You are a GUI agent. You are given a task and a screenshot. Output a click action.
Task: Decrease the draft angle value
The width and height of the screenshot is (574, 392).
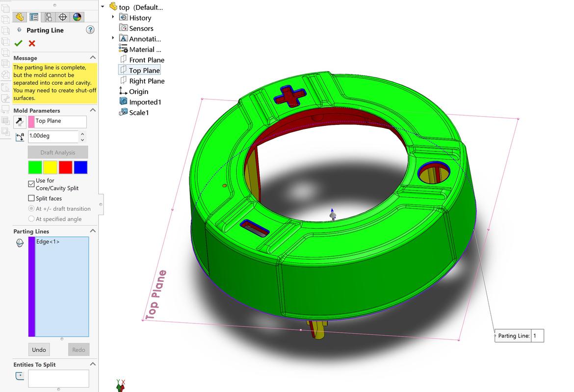click(x=82, y=140)
